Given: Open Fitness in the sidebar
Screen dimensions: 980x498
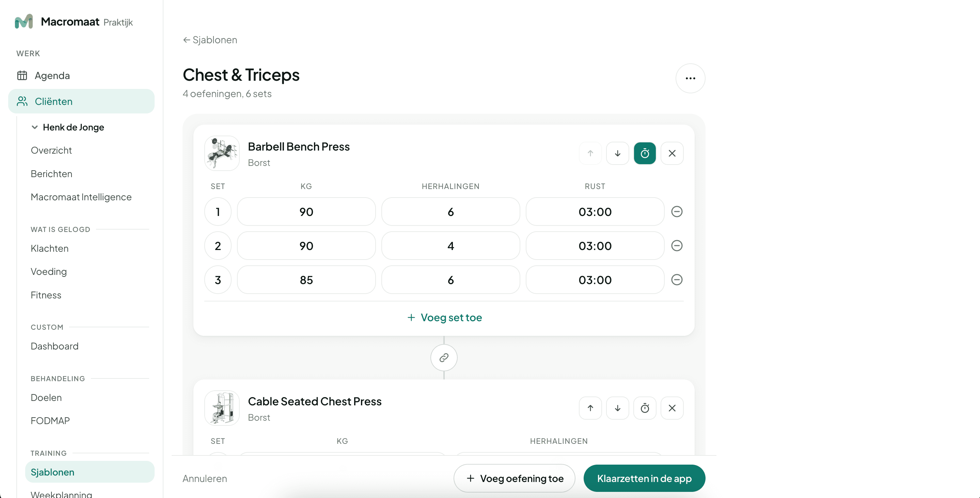Looking at the screenshot, I should 46,295.
